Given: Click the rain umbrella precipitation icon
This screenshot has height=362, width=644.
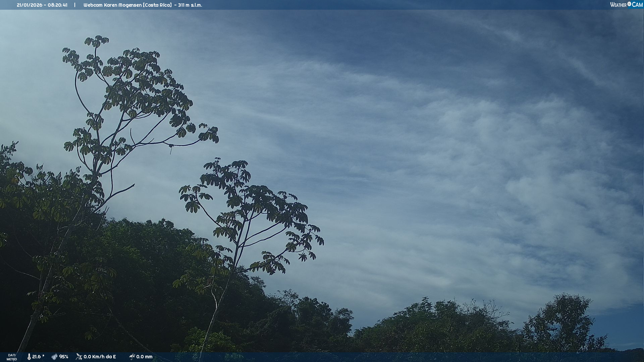Looking at the screenshot, I should [132, 357].
